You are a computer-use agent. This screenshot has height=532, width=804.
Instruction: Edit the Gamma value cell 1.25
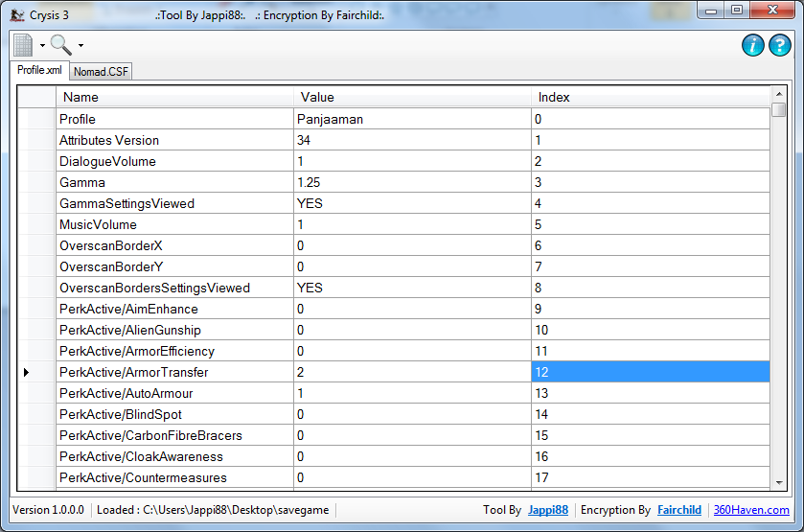pyautogui.click(x=412, y=182)
